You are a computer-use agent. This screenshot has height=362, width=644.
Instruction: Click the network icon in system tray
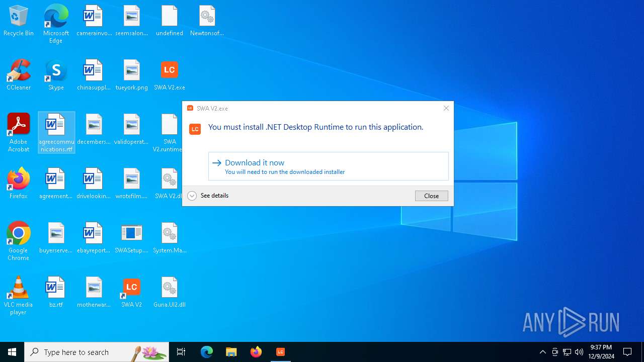click(567, 352)
